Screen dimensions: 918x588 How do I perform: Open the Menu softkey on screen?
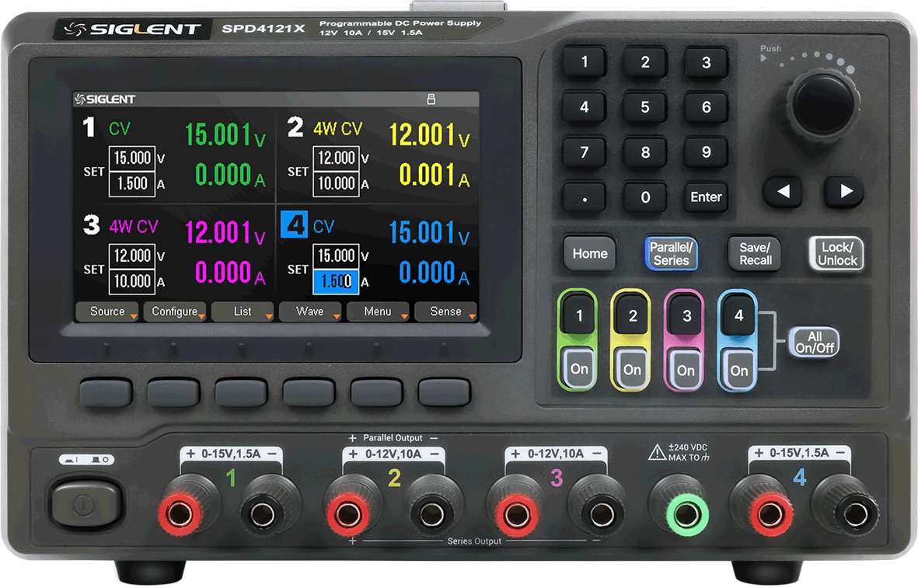(378, 311)
